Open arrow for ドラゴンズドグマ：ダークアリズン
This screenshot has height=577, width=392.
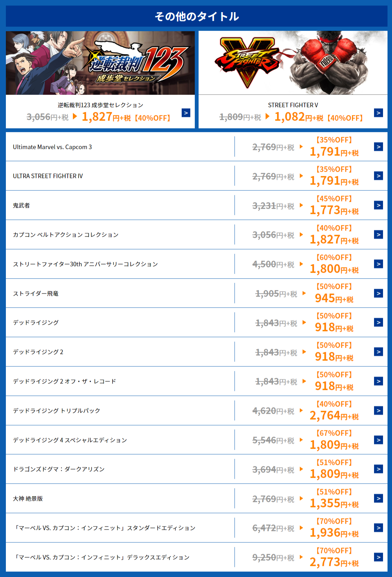coord(378,469)
